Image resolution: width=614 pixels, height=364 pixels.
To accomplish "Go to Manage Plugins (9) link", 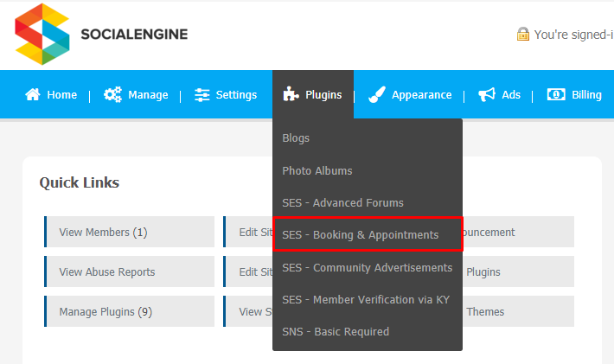I will point(129,311).
